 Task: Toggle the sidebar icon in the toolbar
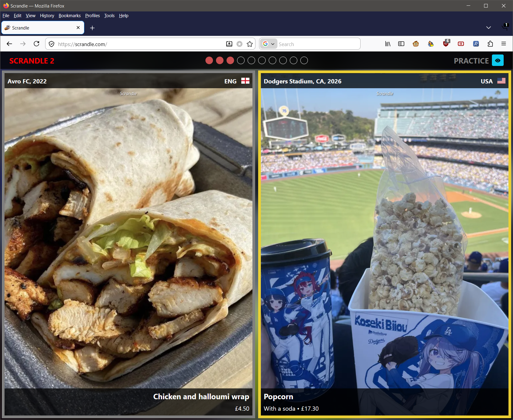pos(401,44)
